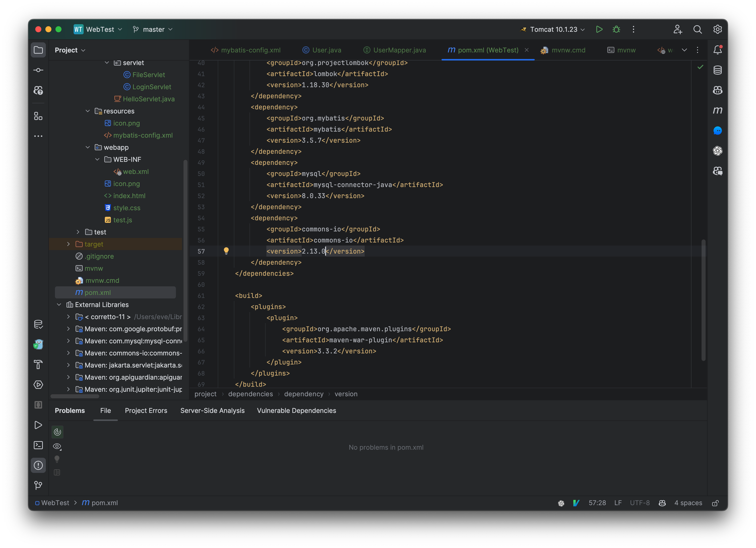The width and height of the screenshot is (756, 548).
Task: Run the app with the green play button
Action: pyautogui.click(x=599, y=29)
